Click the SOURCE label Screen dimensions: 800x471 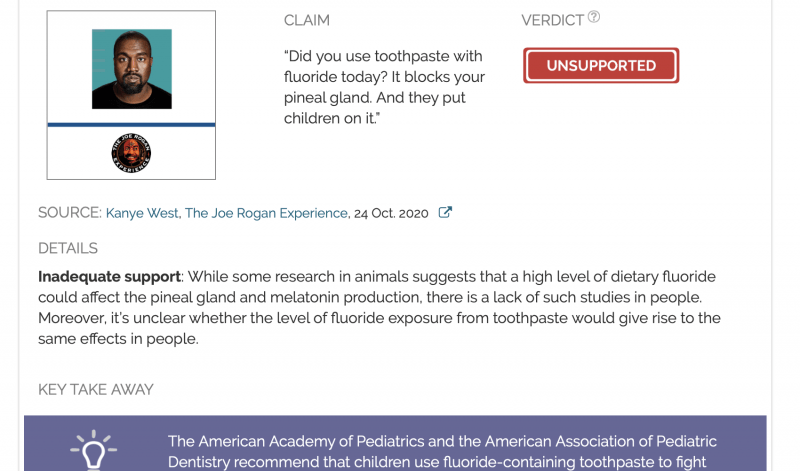[70, 213]
